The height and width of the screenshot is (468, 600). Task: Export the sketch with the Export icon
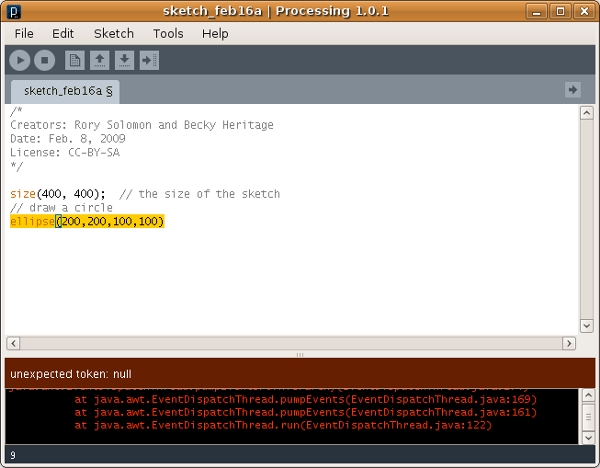[x=150, y=61]
